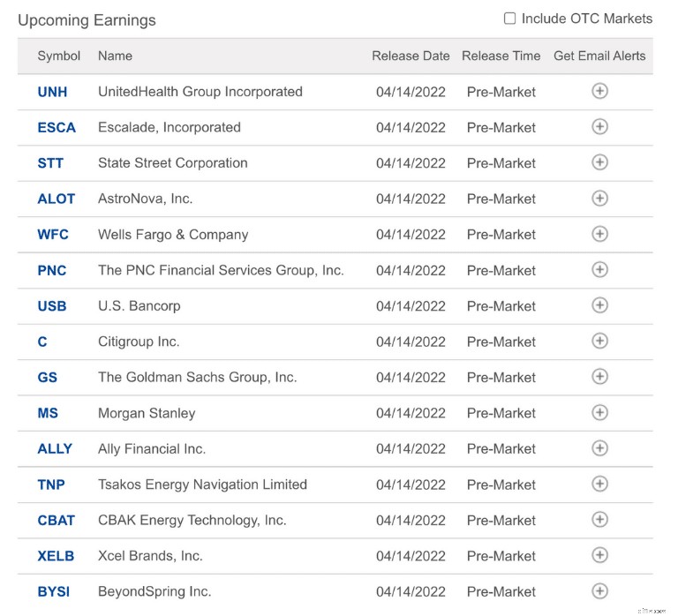The image size is (678, 616).
Task: Open the UNH ticker symbol link
Action: (52, 92)
